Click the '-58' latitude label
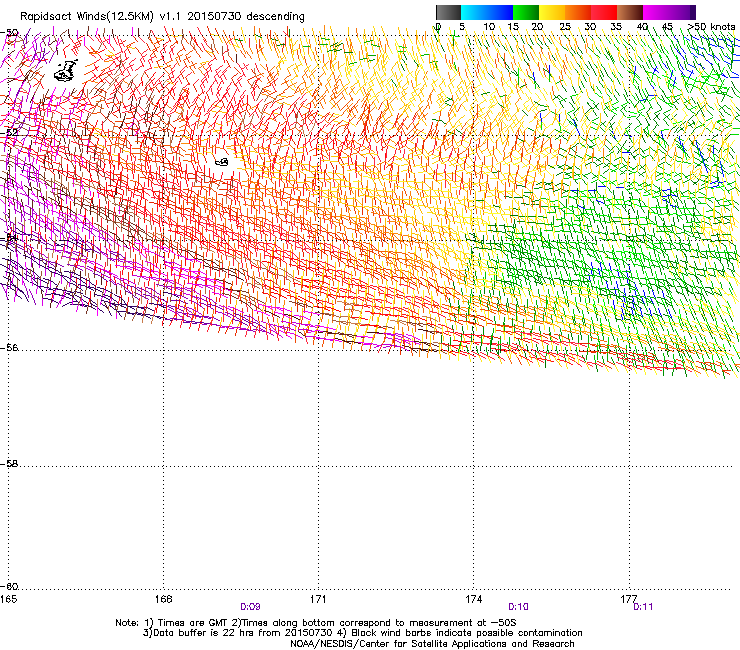 pos(9,464)
